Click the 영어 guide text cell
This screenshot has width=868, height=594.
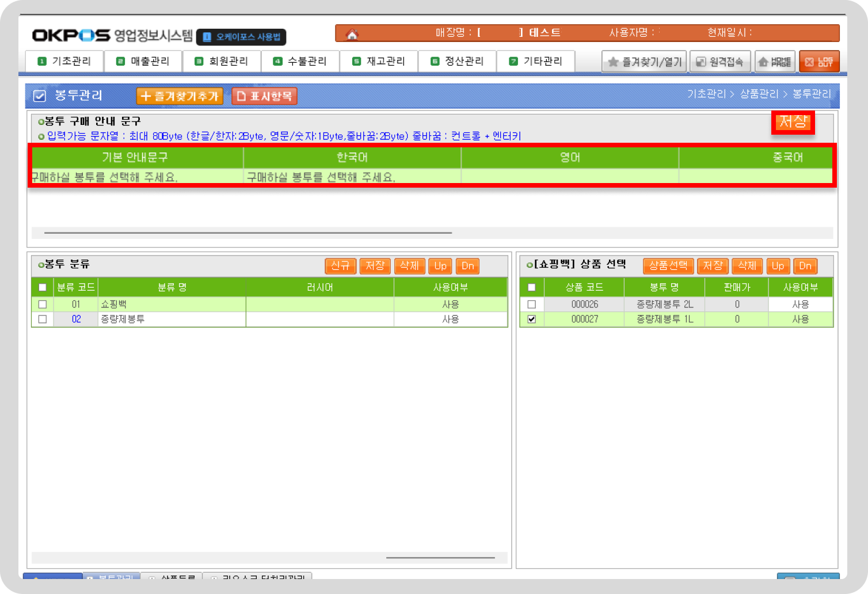[x=569, y=177]
